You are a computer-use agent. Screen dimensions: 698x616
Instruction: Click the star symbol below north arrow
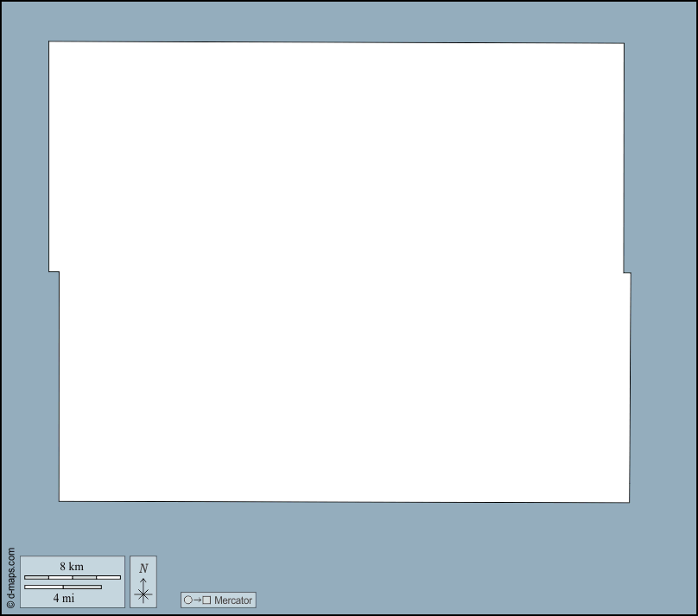tap(143, 594)
